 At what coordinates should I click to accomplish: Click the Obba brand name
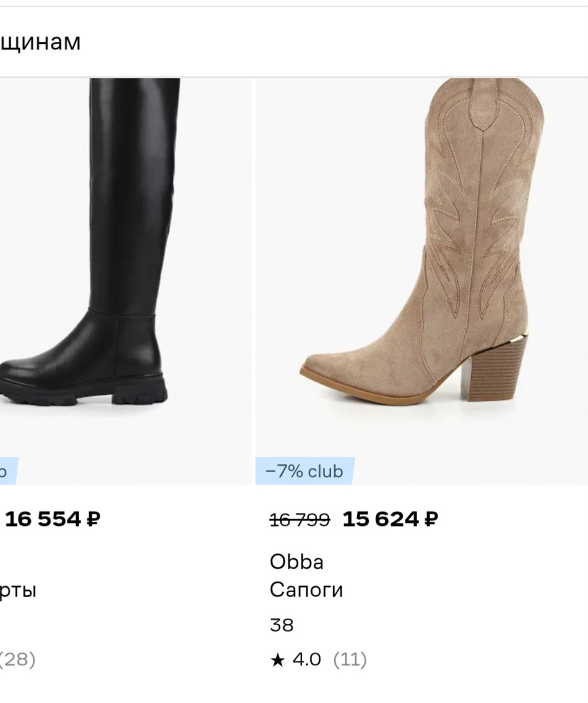click(296, 562)
